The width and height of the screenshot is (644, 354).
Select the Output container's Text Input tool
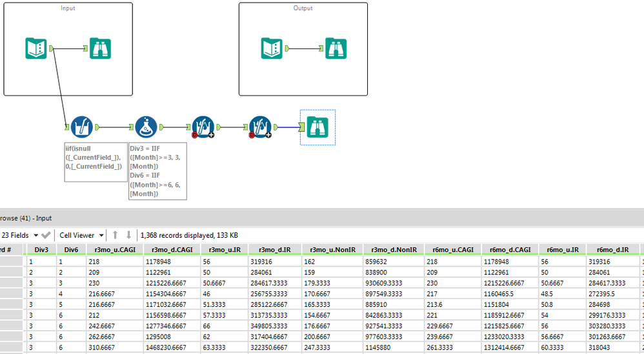pyautogui.click(x=272, y=48)
